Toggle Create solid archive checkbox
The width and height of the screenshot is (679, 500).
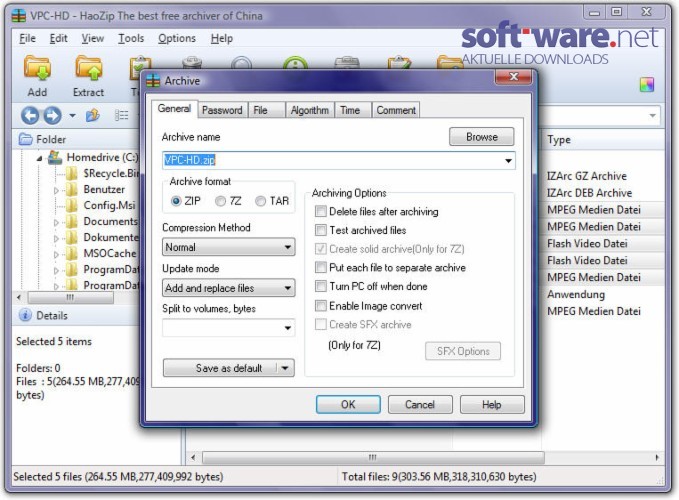click(x=321, y=249)
